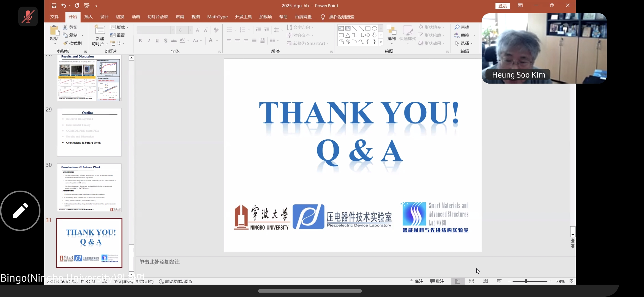Viewport: 644px width, 297px height.
Task: Toggle Italic formatting
Action: pos(149,41)
